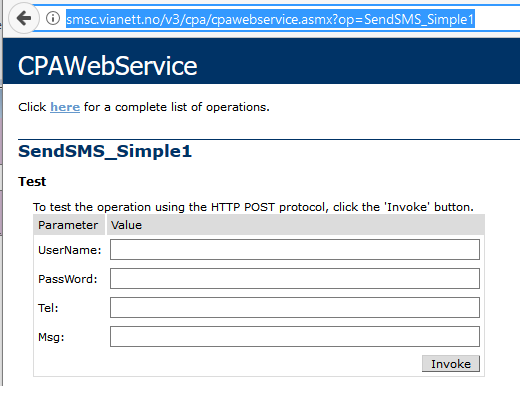Open the site information icon
520x399 pixels.
pyautogui.click(x=53, y=18)
